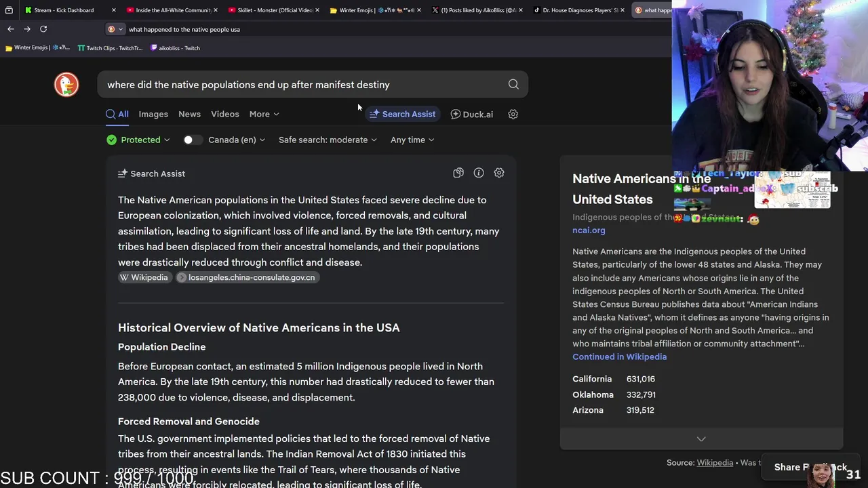868x488 pixels.
Task: Open the Duck.ai chat
Action: click(472, 115)
